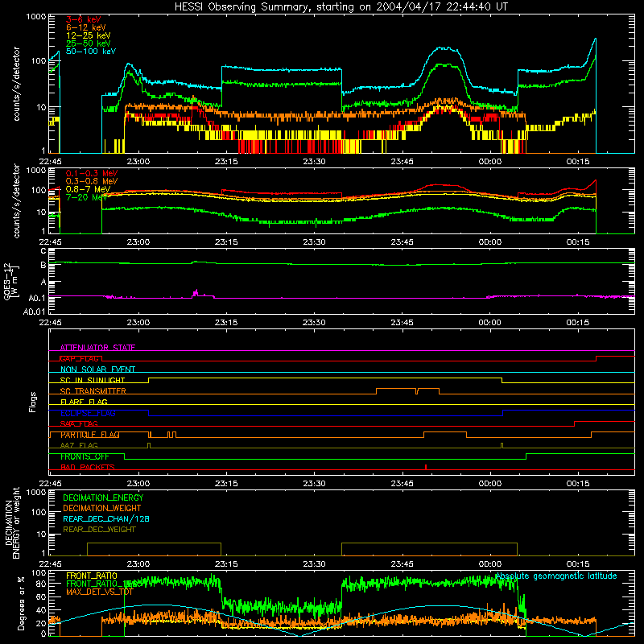Click the A0.1 level label on GOES axis
Screen dimensions: 644x644
[x=37, y=297]
